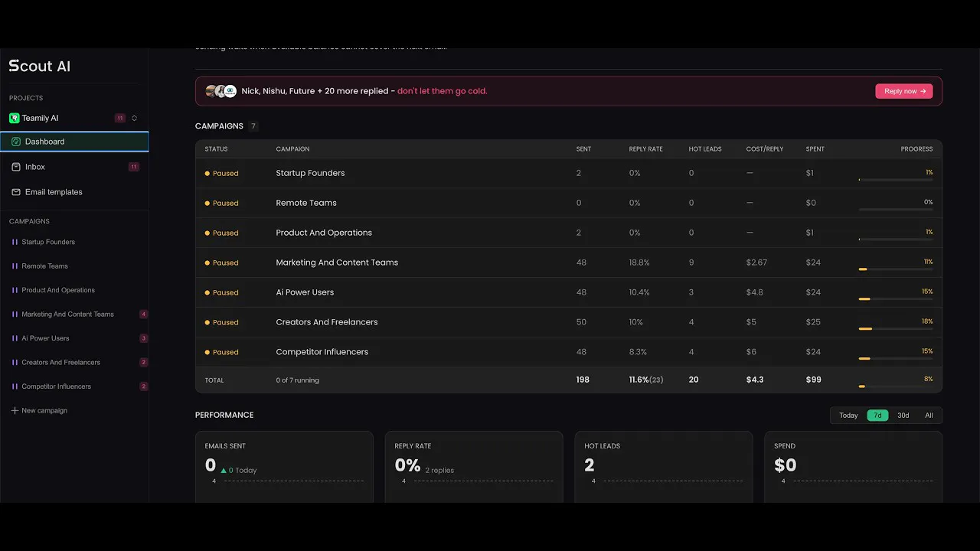Click pause icon beside sidebar Startup Founders
Image resolution: width=980 pixels, height=551 pixels.
(15, 242)
